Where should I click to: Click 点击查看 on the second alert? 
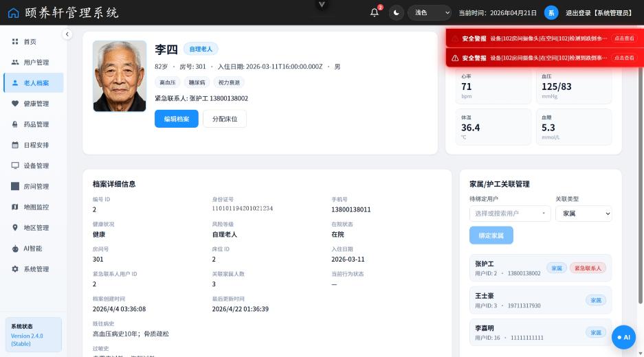624,58
